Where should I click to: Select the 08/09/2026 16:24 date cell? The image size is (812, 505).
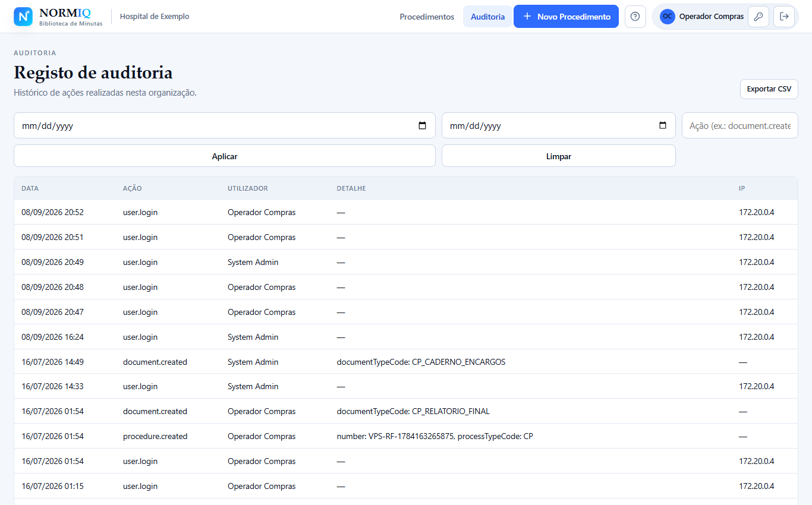coord(52,337)
